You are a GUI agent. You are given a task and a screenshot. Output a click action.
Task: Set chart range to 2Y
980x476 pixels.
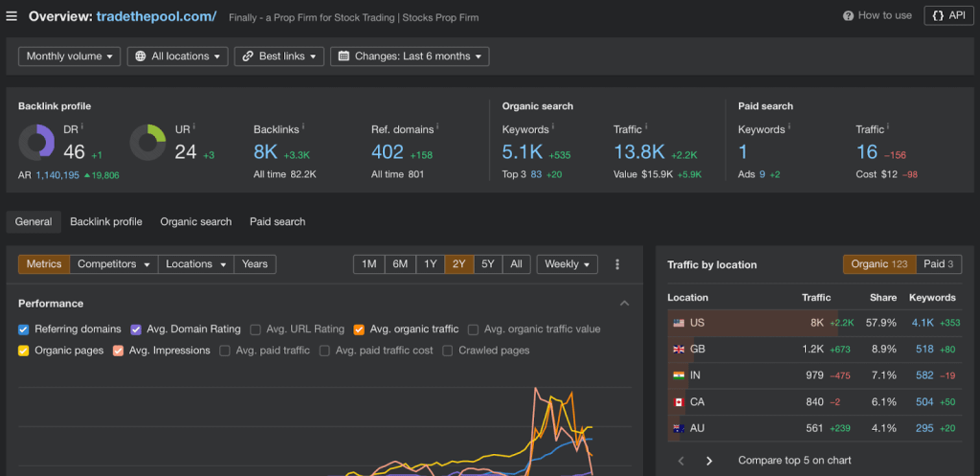(x=458, y=264)
